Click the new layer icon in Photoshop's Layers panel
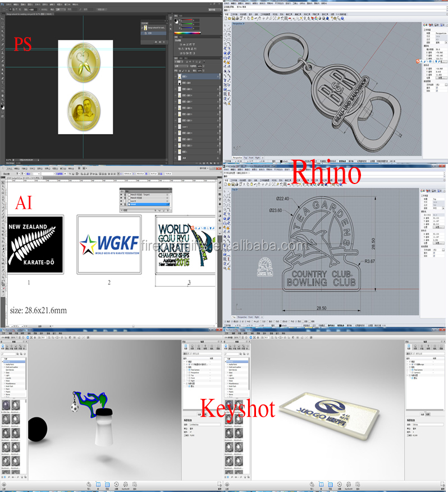The height and width of the screenshot is (492, 448). pyautogui.click(x=213, y=162)
